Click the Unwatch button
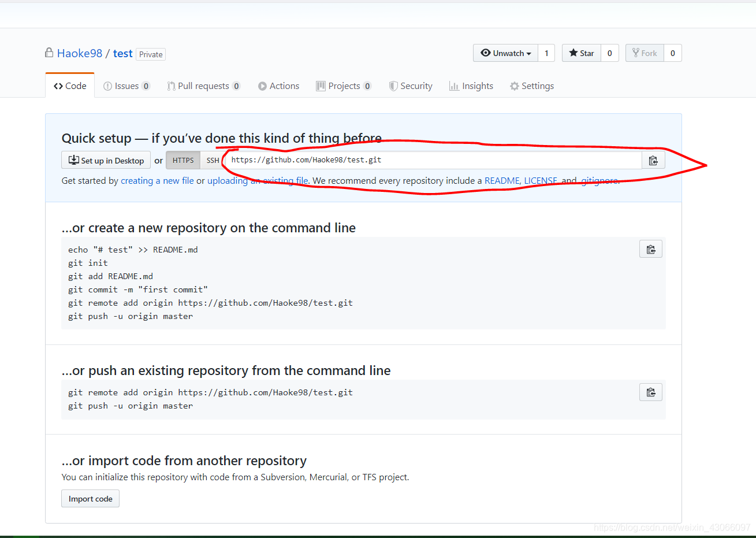Screen dimensions: 756x538 (x=505, y=53)
